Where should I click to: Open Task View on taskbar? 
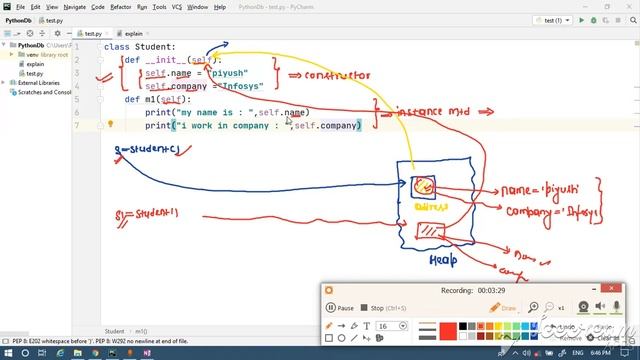click(x=42, y=353)
